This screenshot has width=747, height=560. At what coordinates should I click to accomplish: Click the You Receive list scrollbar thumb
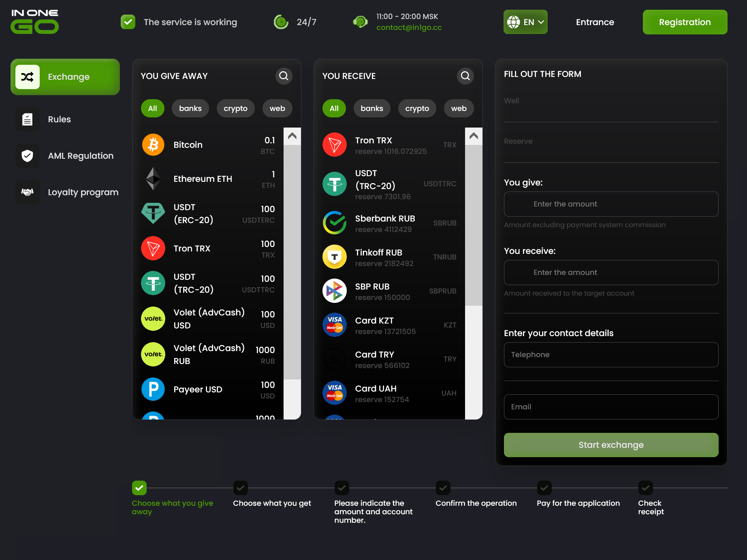point(474,225)
